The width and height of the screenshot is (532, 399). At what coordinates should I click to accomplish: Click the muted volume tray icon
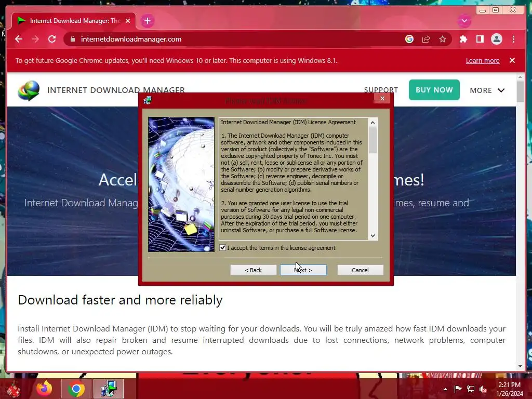[x=483, y=389]
